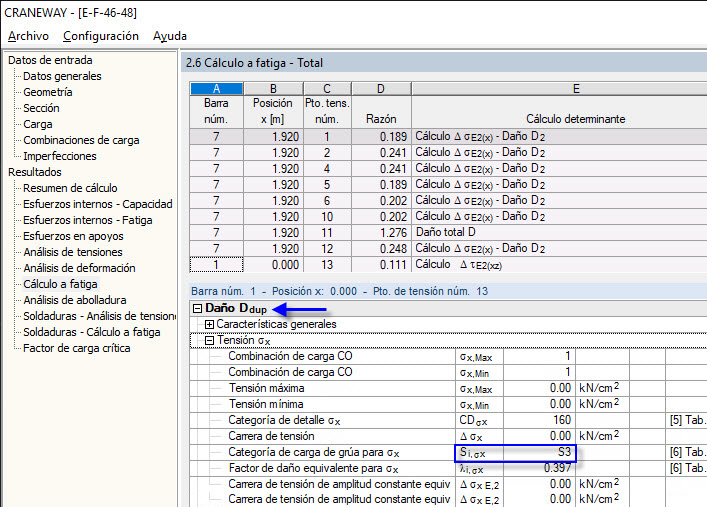Viewport: 707px width, 507px height.
Task: Select column C header
Action: [327, 88]
